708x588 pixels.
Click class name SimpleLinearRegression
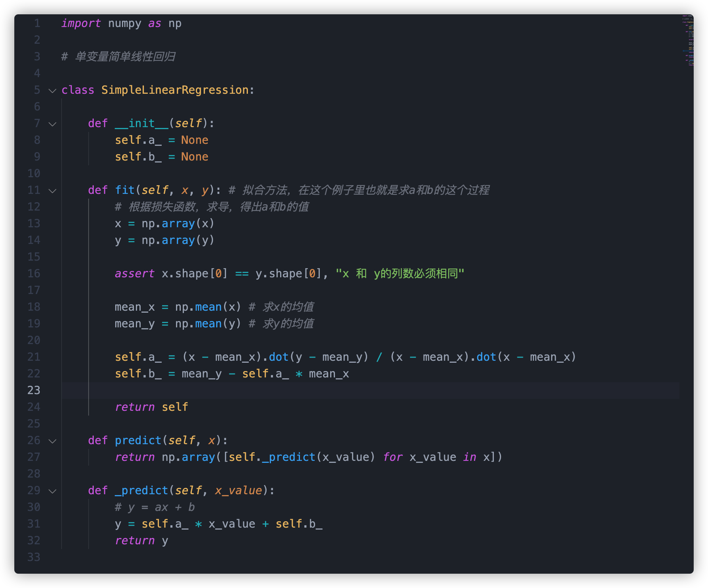tap(175, 90)
